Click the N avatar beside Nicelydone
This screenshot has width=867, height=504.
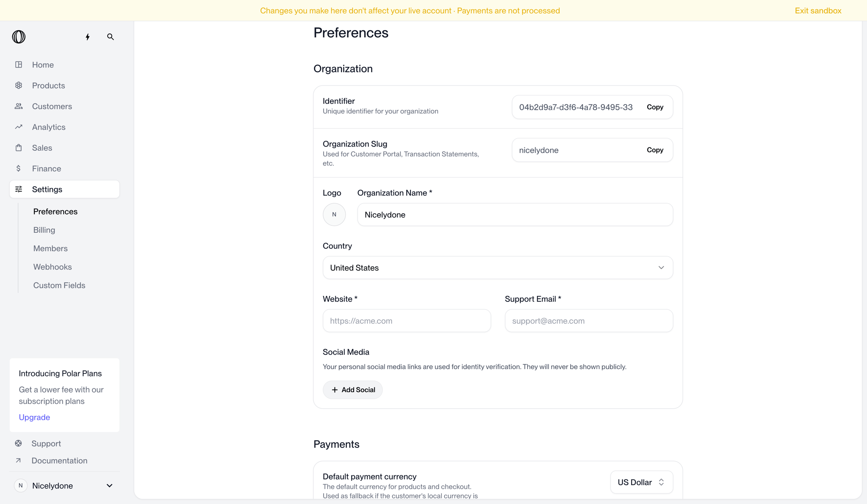pyautogui.click(x=21, y=486)
